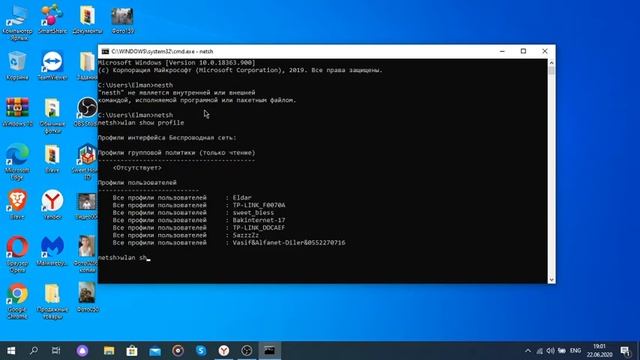Open the Documents folder on desktop
Screen dimensions: 640x360
pyautogui.click(x=87, y=20)
